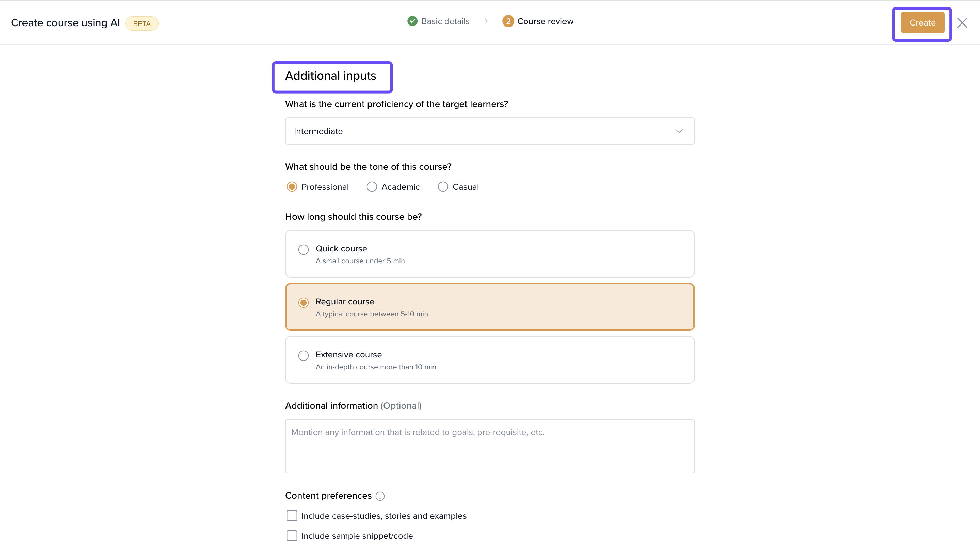The height and width of the screenshot is (553, 980).
Task: Click the Content preferences info icon
Action: coord(380,496)
